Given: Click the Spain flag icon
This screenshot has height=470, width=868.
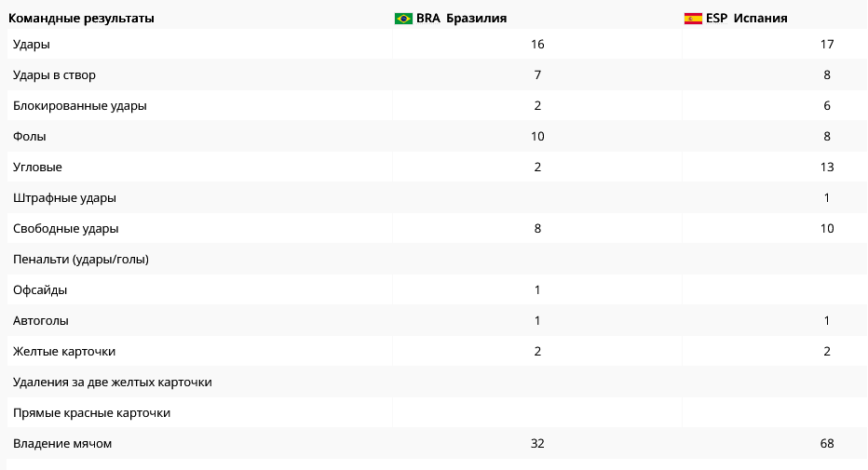Looking at the screenshot, I should (693, 19).
